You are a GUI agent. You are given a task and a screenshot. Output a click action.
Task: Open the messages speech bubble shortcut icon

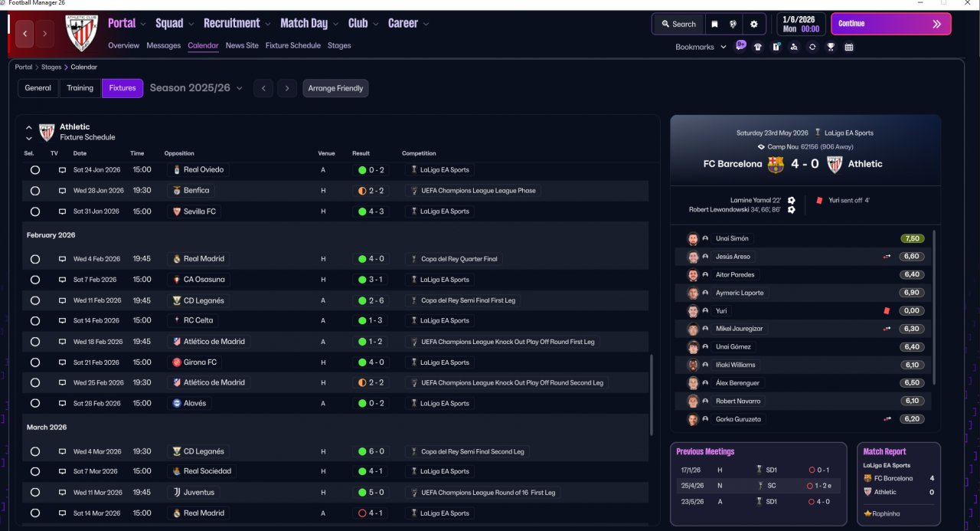click(x=740, y=46)
